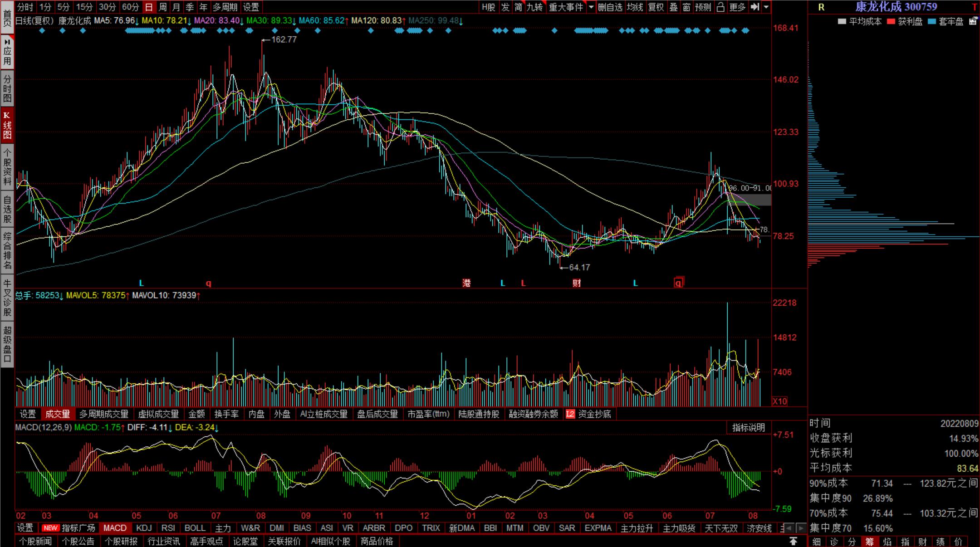Toggle 复权 price adjustment

click(656, 7)
